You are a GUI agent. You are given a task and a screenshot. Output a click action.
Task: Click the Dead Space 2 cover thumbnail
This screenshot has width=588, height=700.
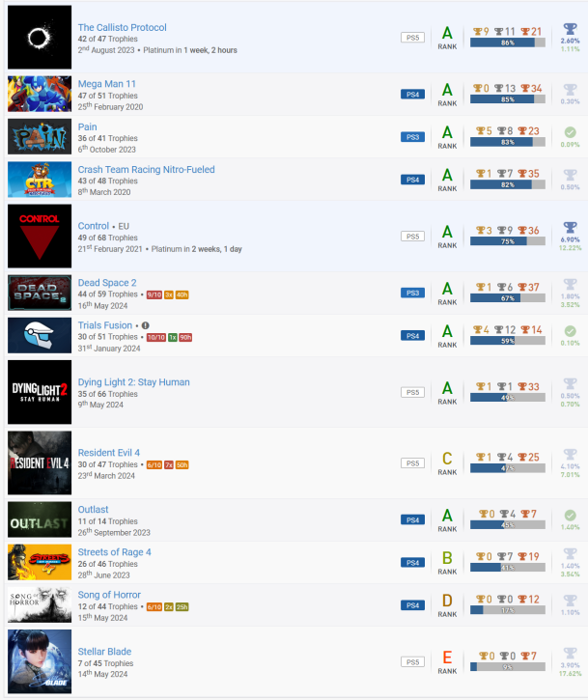tap(40, 293)
